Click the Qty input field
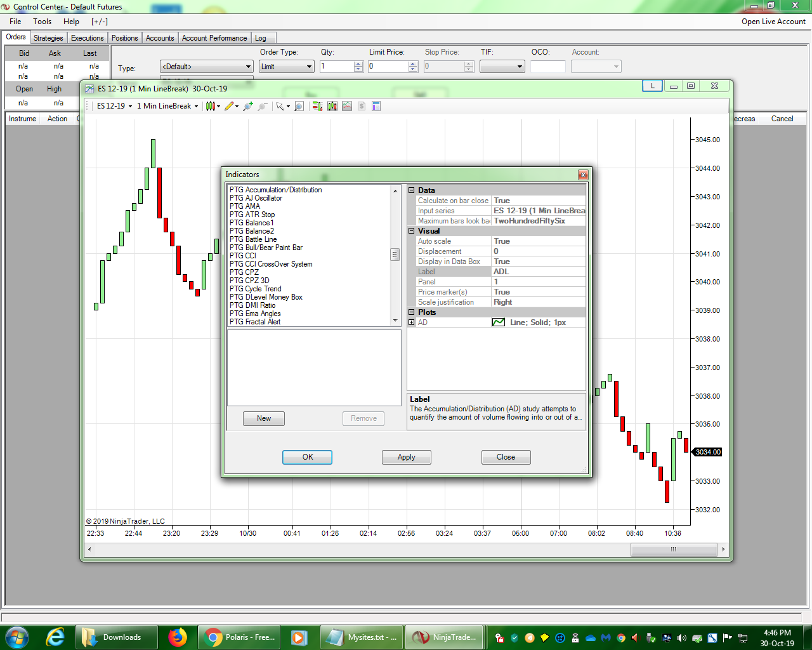812x650 pixels. [336, 67]
